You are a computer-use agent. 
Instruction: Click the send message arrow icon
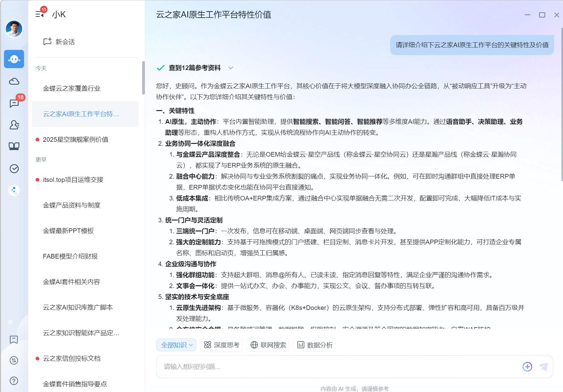point(544,367)
